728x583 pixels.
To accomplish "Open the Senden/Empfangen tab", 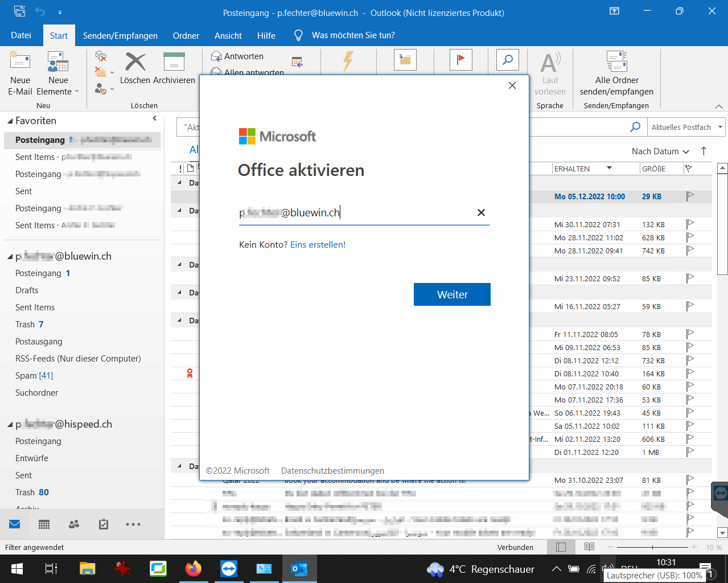I will (x=120, y=35).
